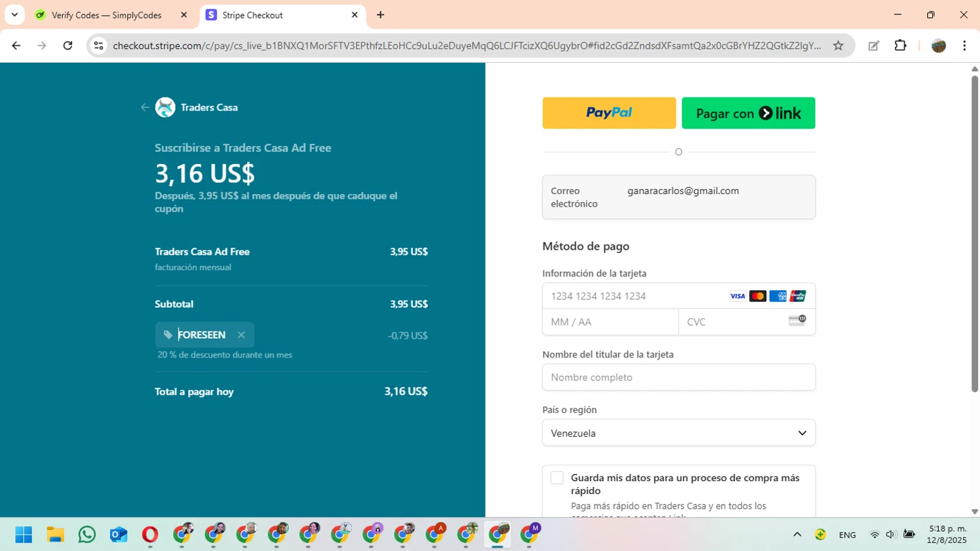The height and width of the screenshot is (551, 980).
Task: Click the page vertical scrollbar thumb
Action: [x=975, y=234]
